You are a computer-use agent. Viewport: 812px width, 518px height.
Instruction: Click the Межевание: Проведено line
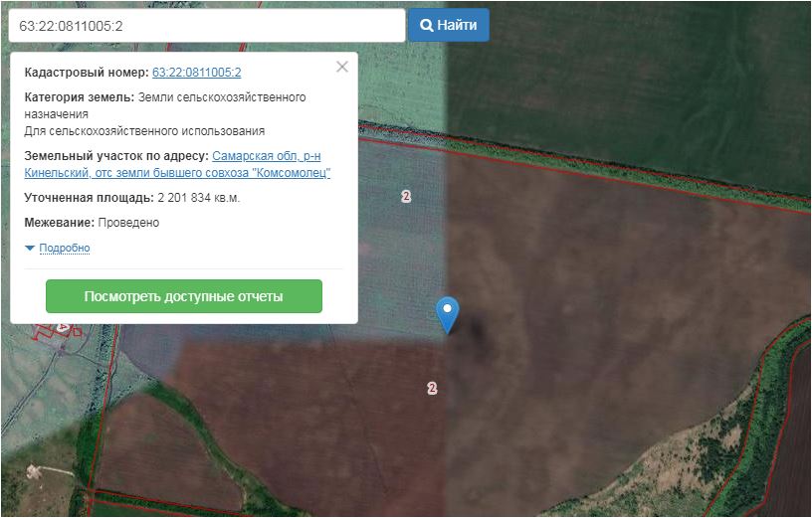pos(92,223)
